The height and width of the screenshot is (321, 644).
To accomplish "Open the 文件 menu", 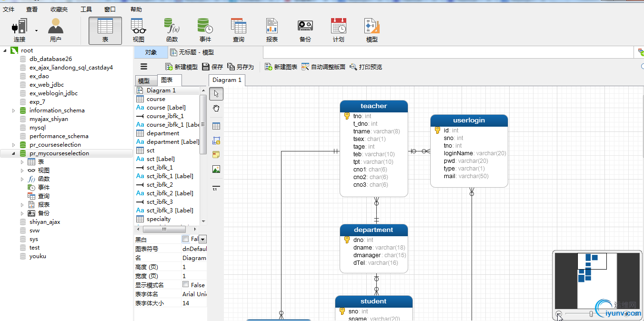I will click(x=9, y=10).
